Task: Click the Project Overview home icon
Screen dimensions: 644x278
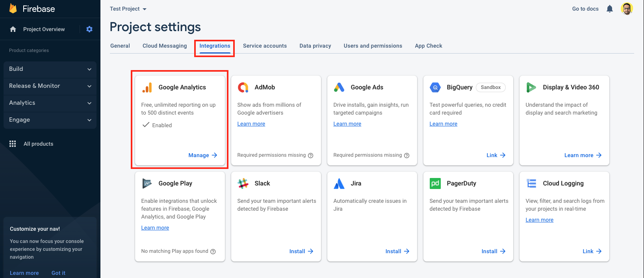Action: click(13, 29)
